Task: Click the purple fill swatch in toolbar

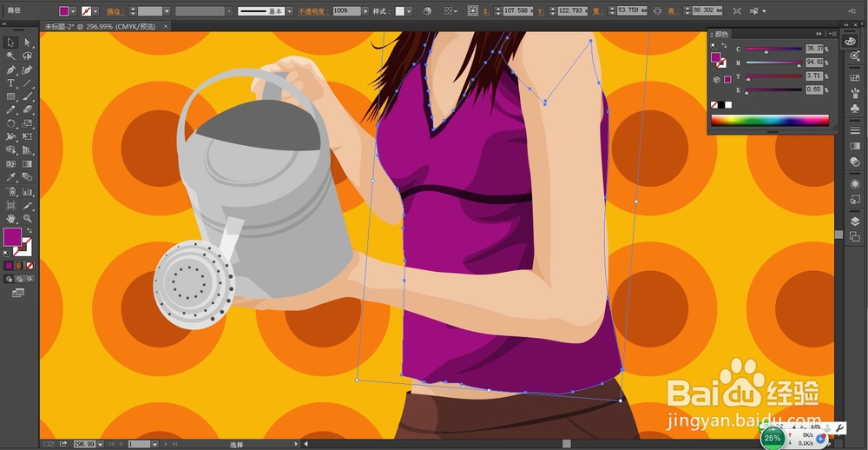Action: (11, 236)
